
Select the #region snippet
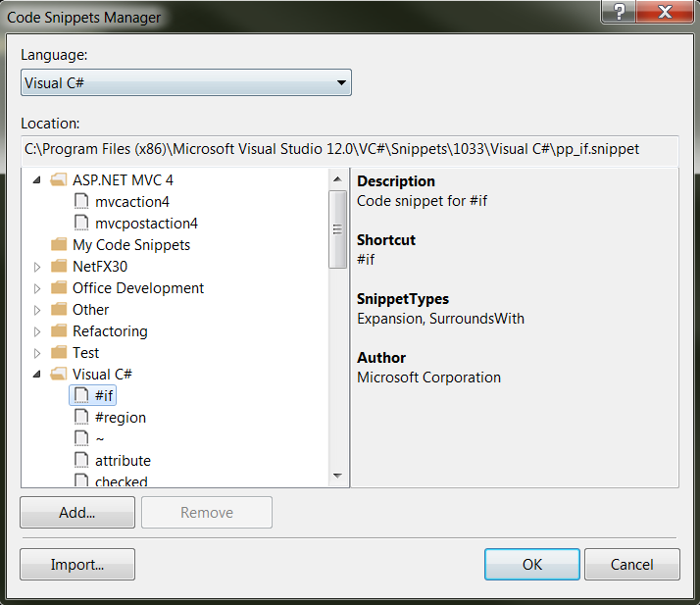(x=121, y=418)
